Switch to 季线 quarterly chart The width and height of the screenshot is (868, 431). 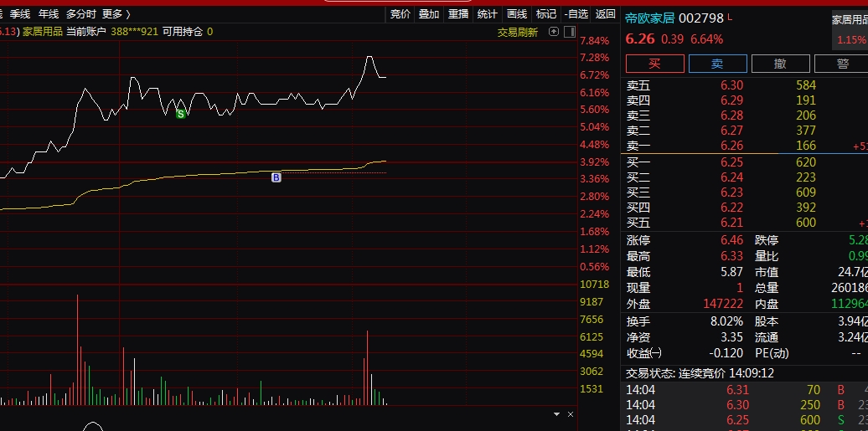(19, 14)
